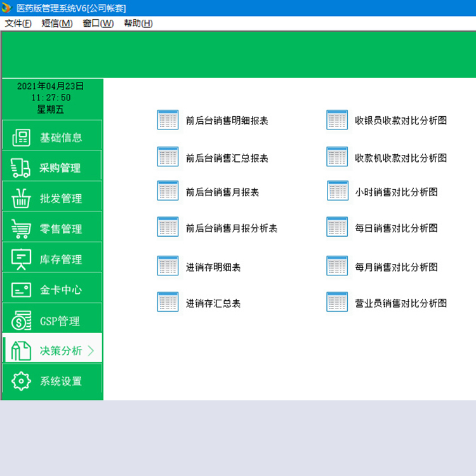Click the weekday text 星期五
This screenshot has width=476, height=476.
click(x=50, y=109)
